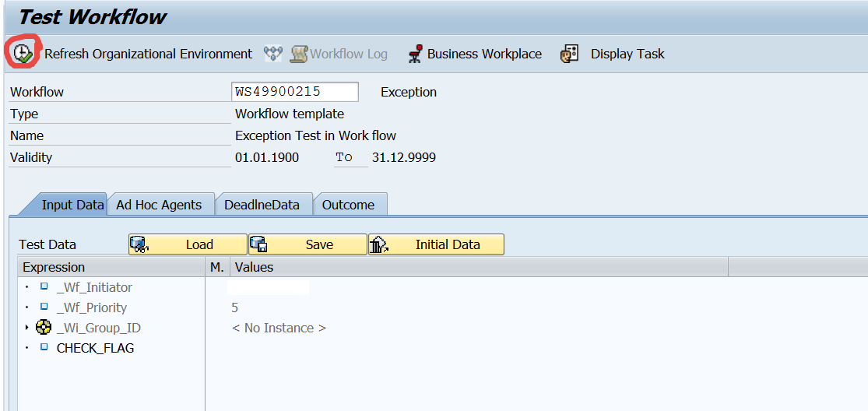This screenshot has width=868, height=411.
Task: Click Refresh Organizational Environment
Action: [148, 54]
